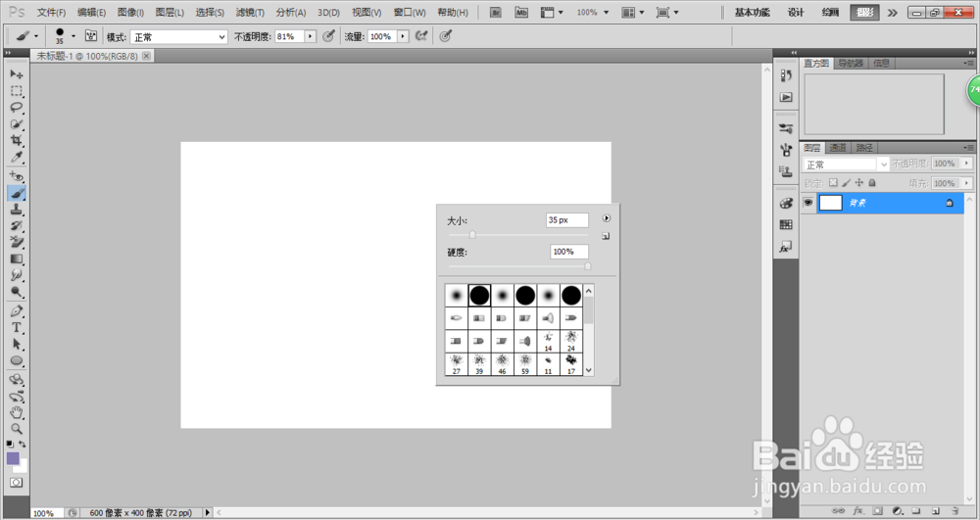The image size is (980, 520).
Task: Select the 3D Camera Rotate tool
Action: pos(17,397)
